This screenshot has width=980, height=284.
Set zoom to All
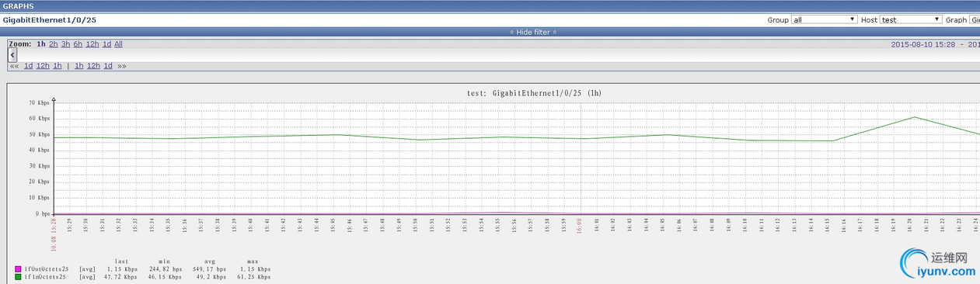(118, 44)
